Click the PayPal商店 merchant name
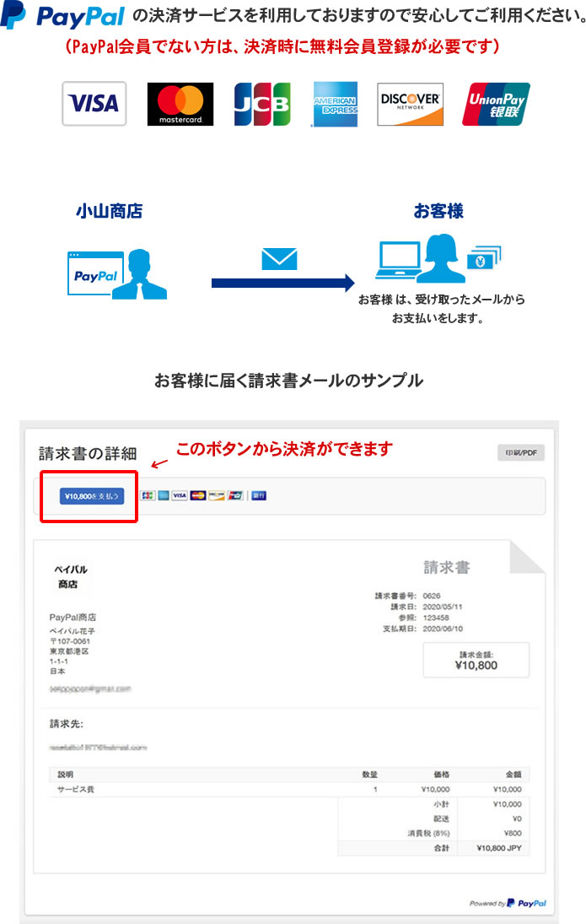The height and width of the screenshot is (924, 586). pyautogui.click(x=73, y=617)
